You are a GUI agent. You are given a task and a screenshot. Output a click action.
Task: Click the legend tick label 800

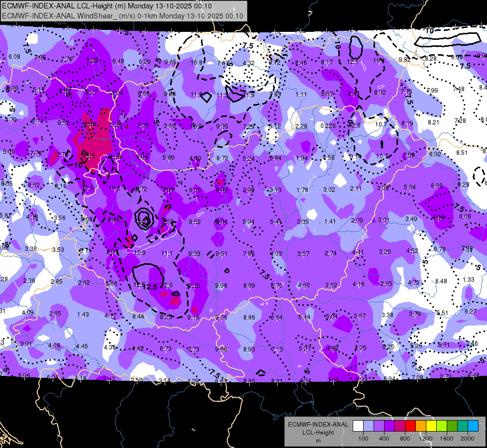405,439
